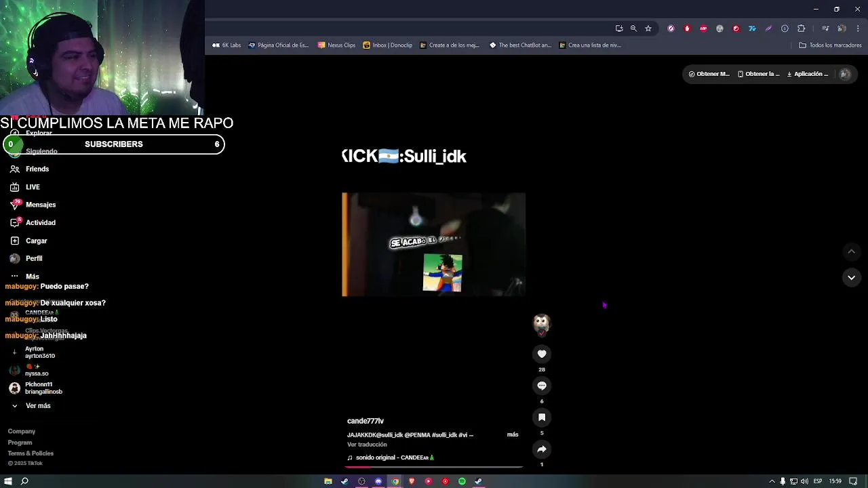Open Inbox | Donoclip bookmark
This screenshot has width=868, height=488.
pos(387,45)
